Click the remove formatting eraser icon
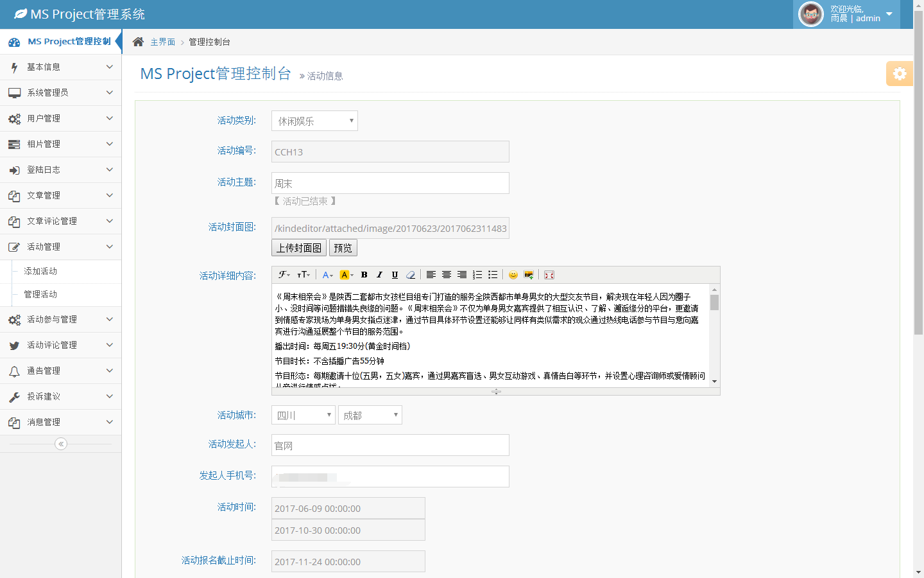The height and width of the screenshot is (578, 924). 411,275
